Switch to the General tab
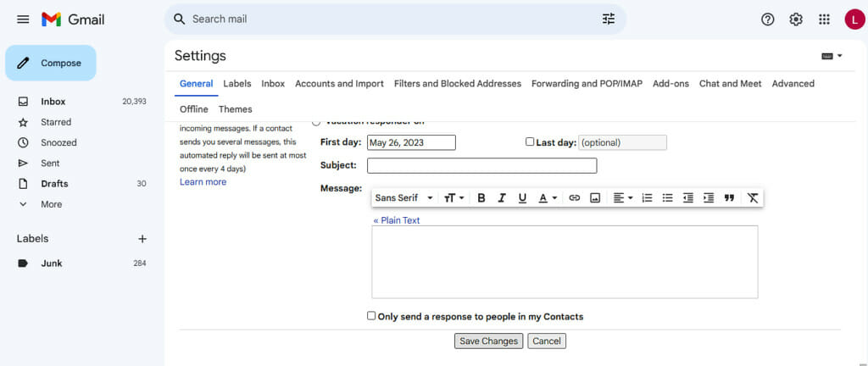This screenshot has height=366, width=868. click(x=196, y=84)
